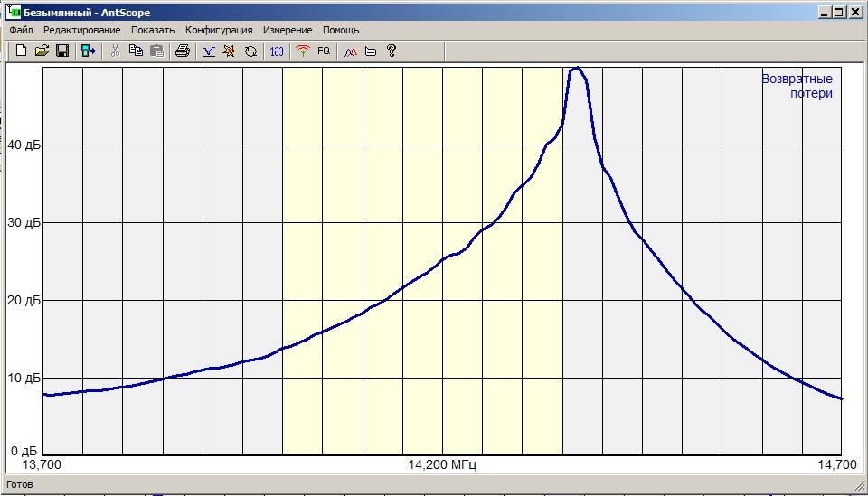
Task: Maximize the AntScope window
Action: tap(839, 12)
